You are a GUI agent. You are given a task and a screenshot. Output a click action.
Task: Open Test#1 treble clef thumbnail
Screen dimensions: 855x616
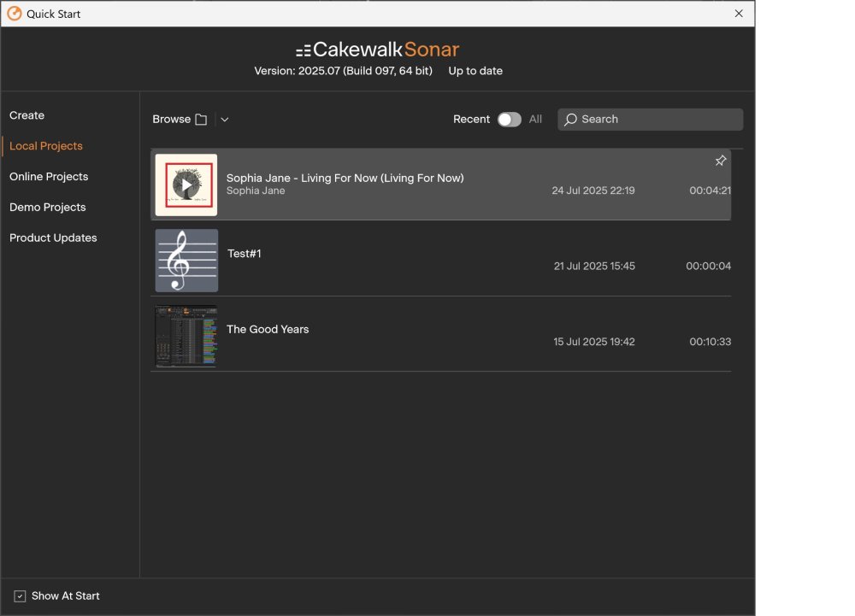(x=186, y=261)
